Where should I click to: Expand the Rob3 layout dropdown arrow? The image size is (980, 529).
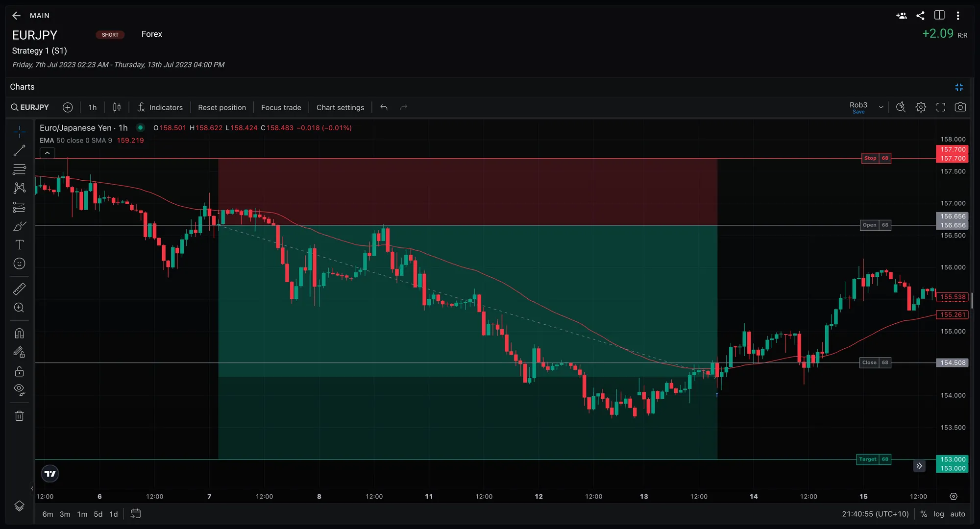(x=881, y=107)
